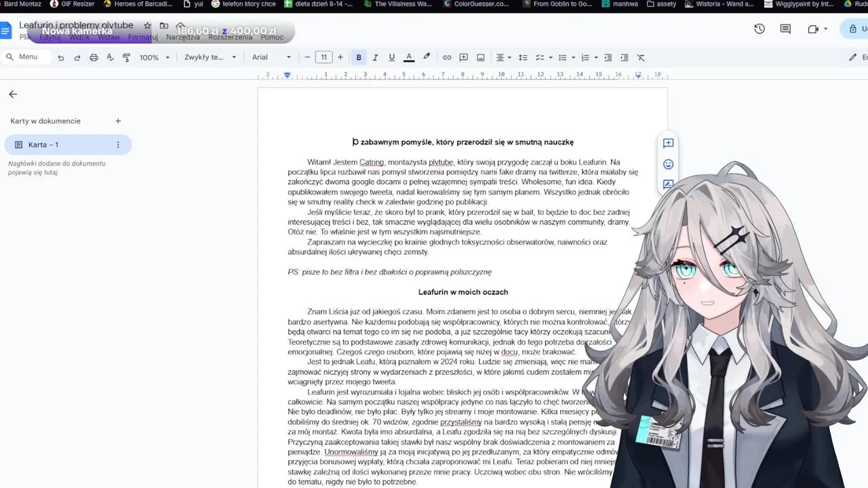
Task: Start a Meet video call
Action: (x=814, y=29)
